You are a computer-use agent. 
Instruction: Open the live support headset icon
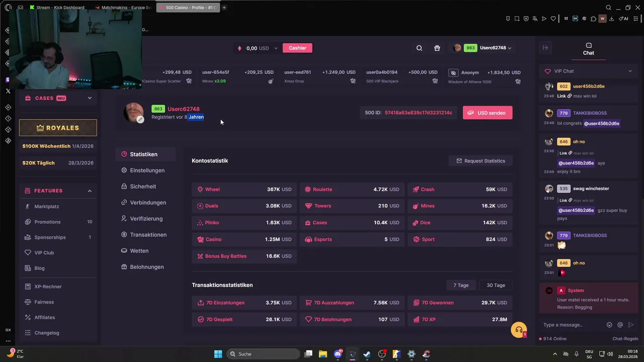[x=518, y=330]
